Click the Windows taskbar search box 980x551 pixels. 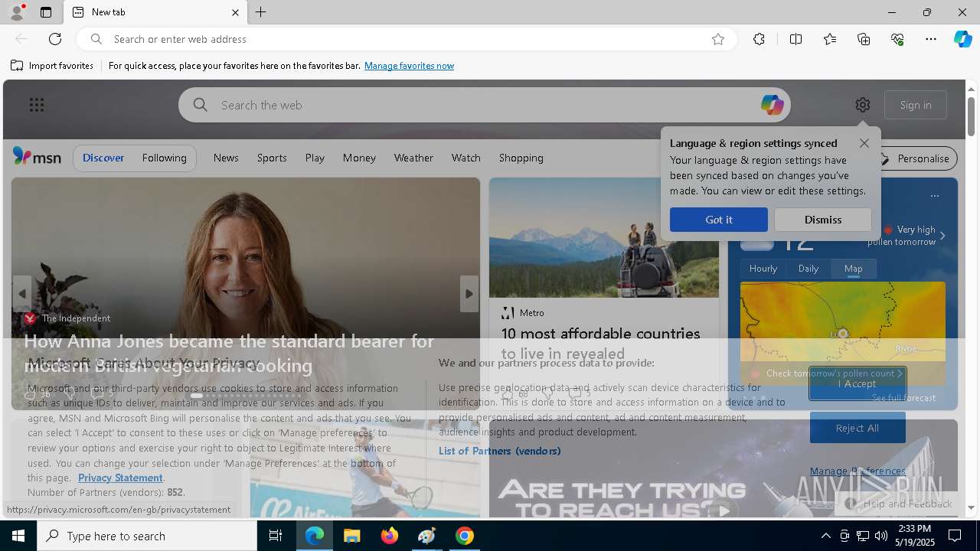coord(147,536)
